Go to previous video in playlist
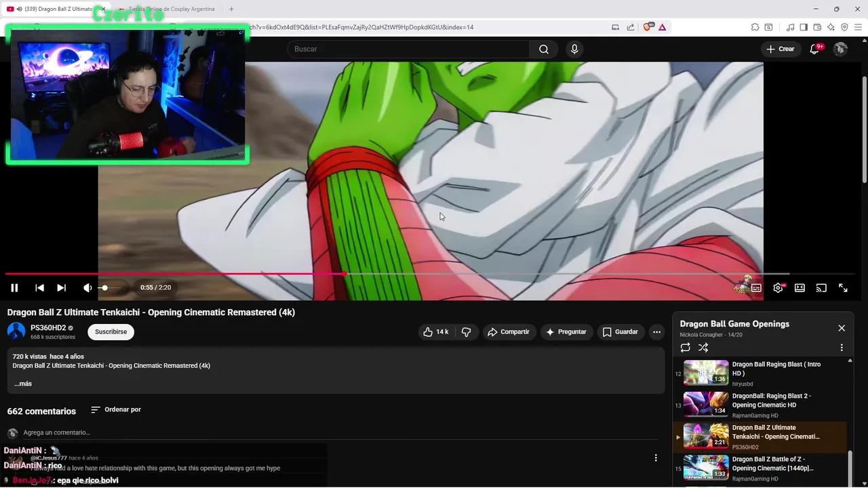Screen dimensions: 868x488 (39, 288)
